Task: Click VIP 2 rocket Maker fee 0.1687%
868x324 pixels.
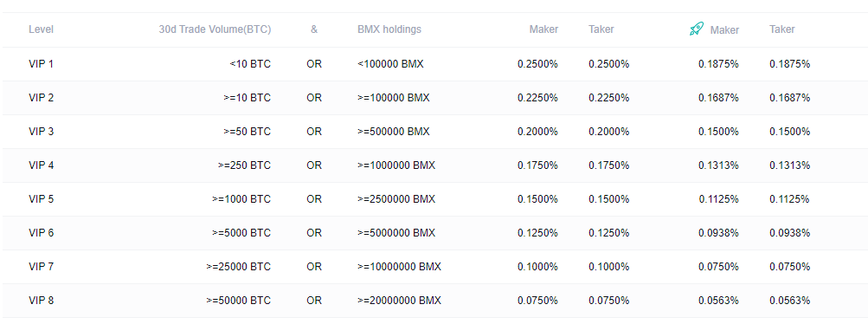Action: pyautogui.click(x=718, y=98)
